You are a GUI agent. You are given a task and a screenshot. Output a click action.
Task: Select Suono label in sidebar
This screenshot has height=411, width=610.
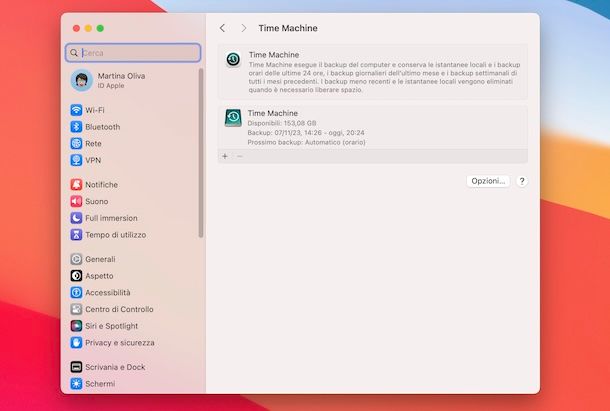pyautogui.click(x=97, y=202)
